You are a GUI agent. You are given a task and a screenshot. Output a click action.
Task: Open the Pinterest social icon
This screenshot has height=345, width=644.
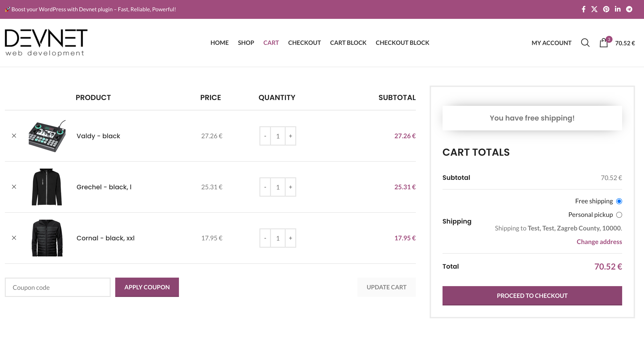coord(606,9)
